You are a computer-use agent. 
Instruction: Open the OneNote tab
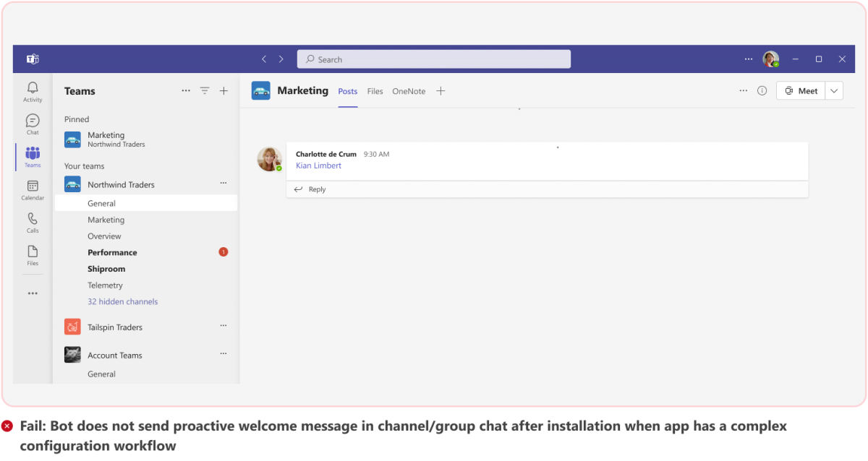(408, 91)
